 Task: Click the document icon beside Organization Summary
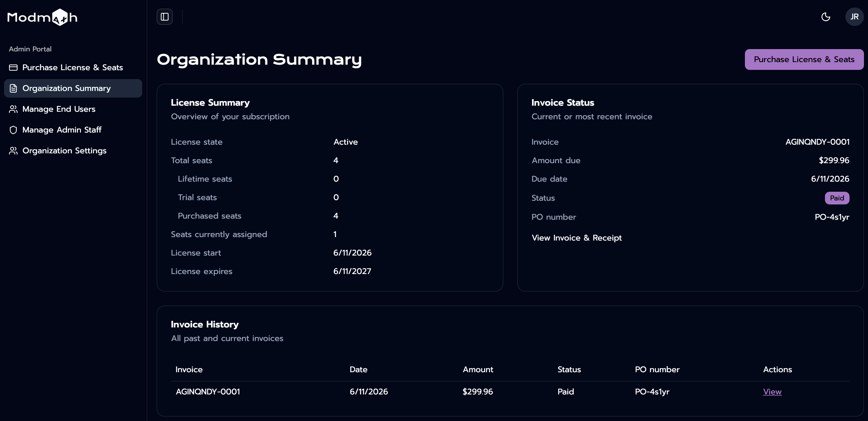coord(13,88)
